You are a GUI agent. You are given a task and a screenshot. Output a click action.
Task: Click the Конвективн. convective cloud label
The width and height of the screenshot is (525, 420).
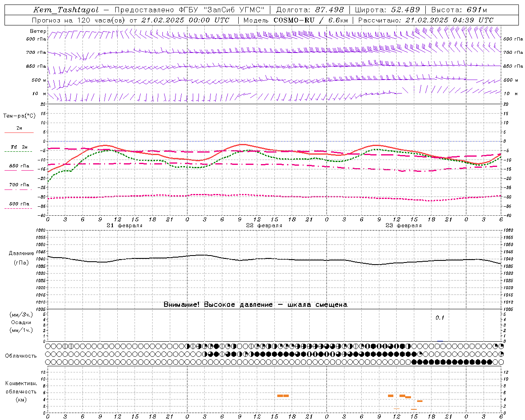(x=21, y=383)
